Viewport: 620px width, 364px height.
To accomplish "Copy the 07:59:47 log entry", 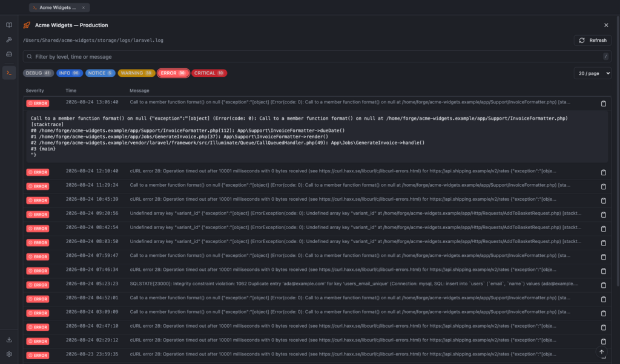I will click(x=604, y=257).
